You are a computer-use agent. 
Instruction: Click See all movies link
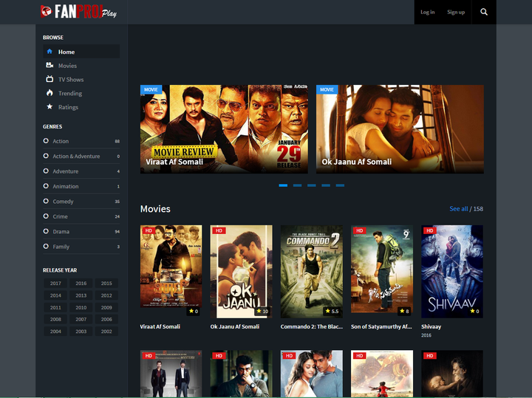458,209
